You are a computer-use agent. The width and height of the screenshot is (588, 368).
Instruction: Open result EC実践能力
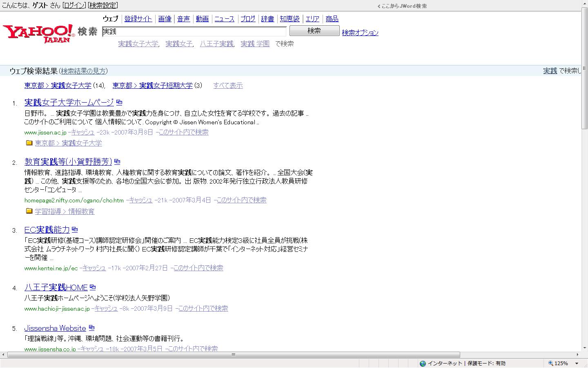coord(47,230)
